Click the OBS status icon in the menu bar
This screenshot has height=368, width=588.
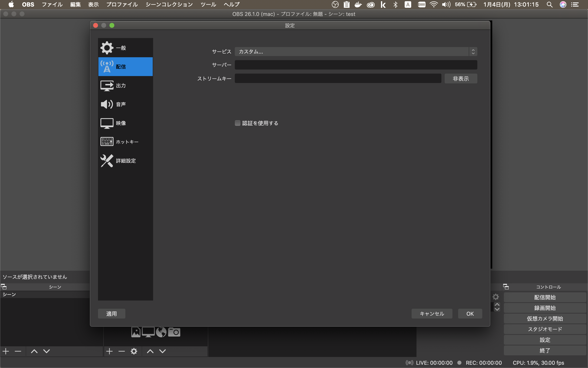[x=335, y=5]
